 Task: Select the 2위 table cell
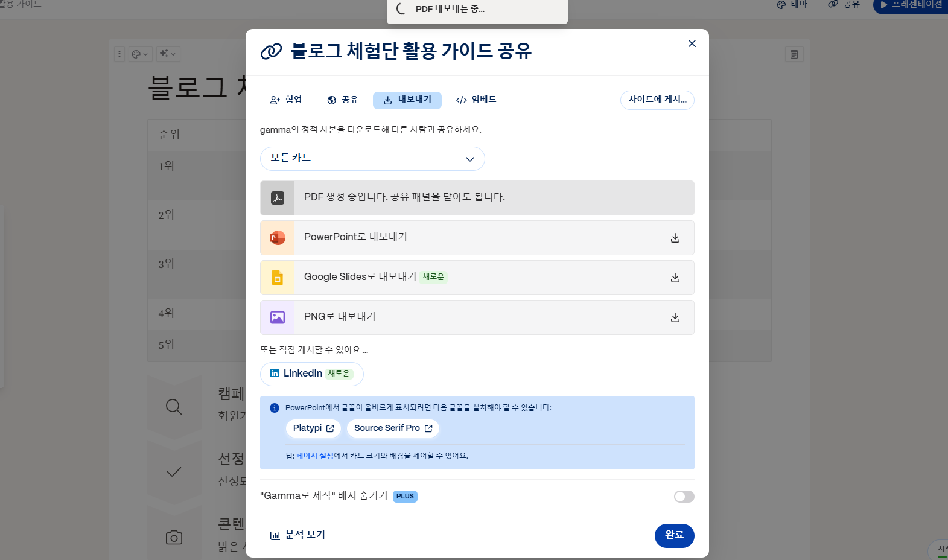pyautogui.click(x=166, y=215)
